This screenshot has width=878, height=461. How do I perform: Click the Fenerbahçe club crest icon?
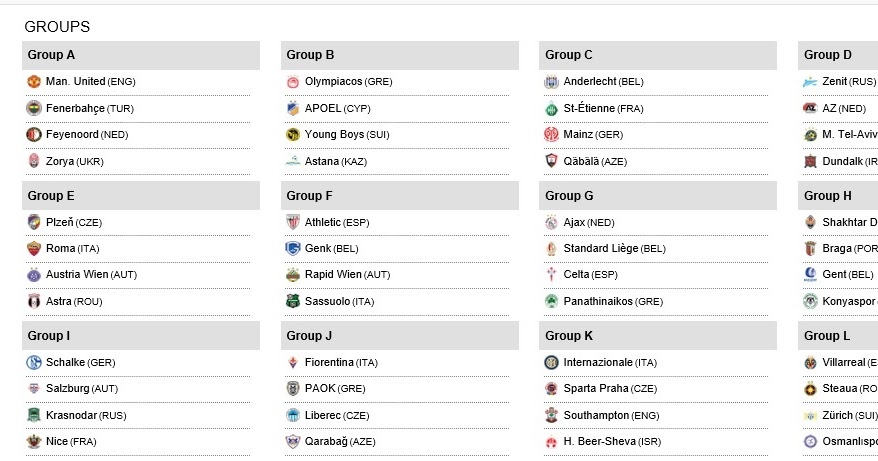click(34, 108)
